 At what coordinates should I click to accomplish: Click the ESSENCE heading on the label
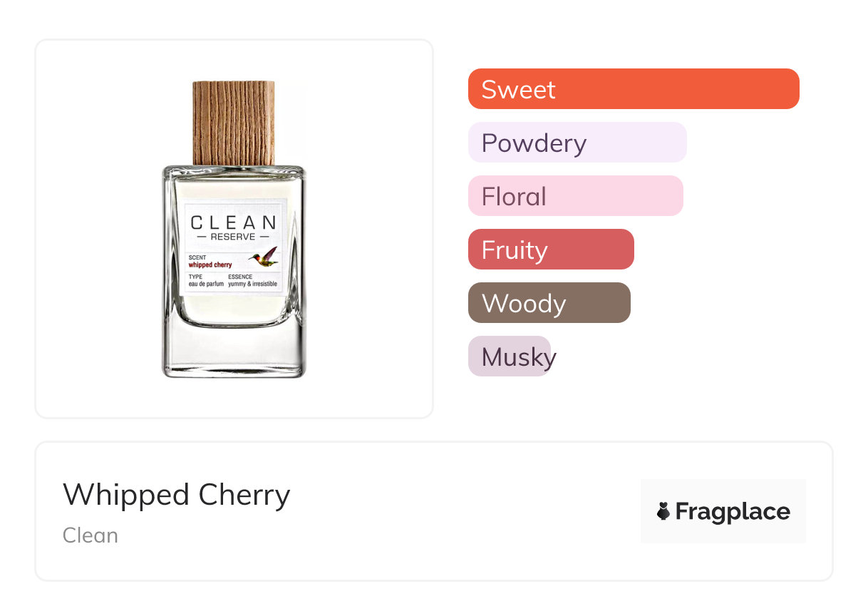click(x=240, y=277)
